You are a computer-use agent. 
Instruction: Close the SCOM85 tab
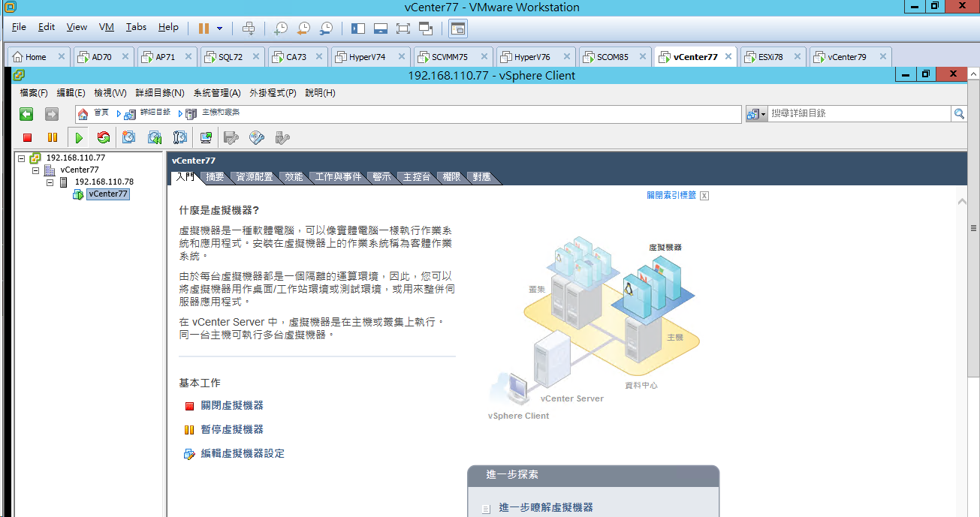pyautogui.click(x=644, y=56)
